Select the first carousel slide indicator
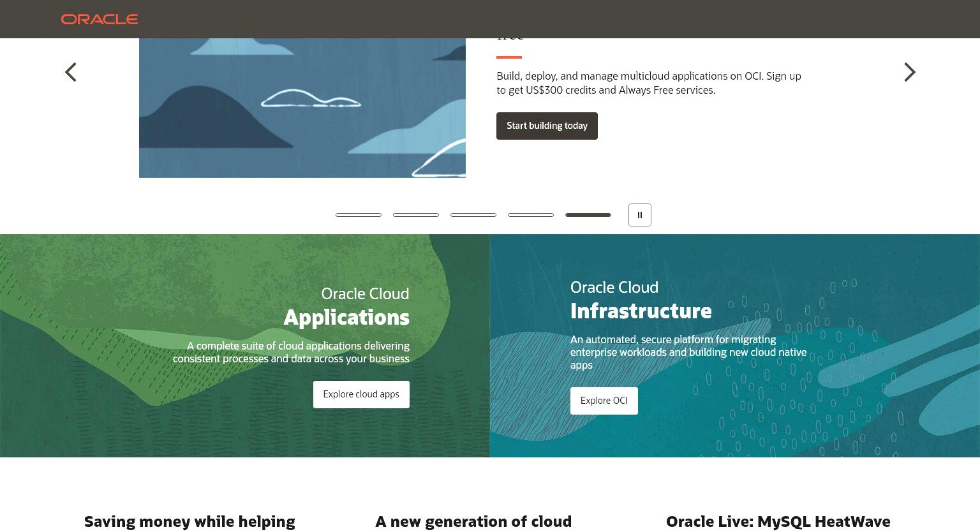Screen dimensions: 980x532 click(359, 215)
